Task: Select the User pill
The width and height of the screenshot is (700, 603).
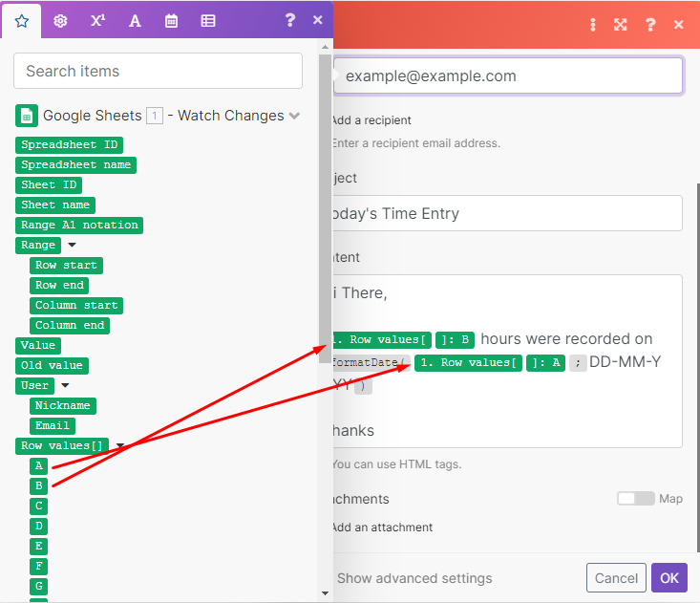Action: click(34, 386)
